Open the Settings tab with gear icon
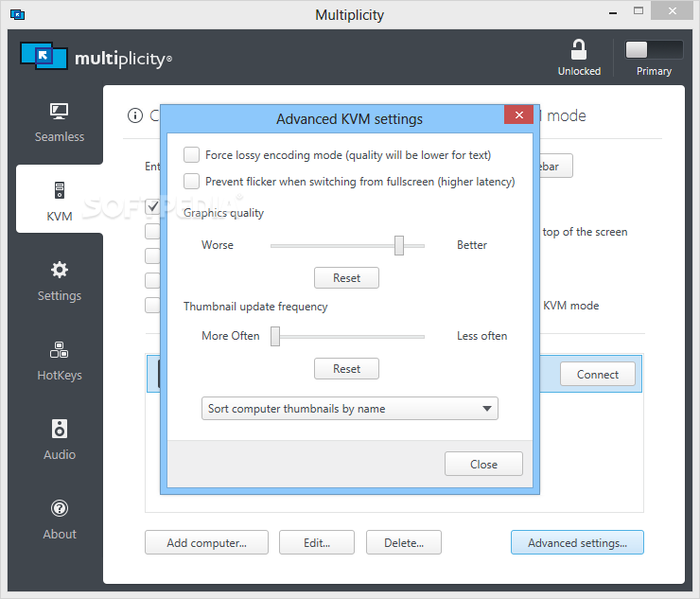This screenshot has width=700, height=599. point(60,281)
